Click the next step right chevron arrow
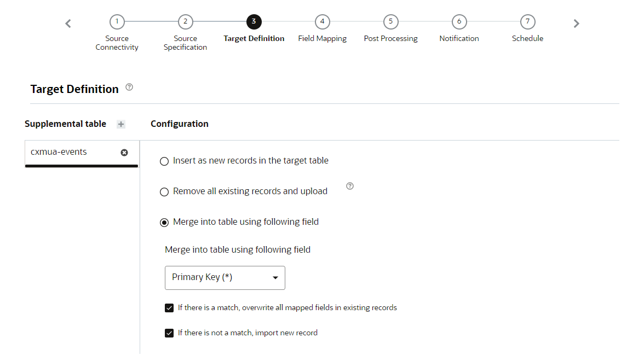The height and width of the screenshot is (355, 644). 576,24
